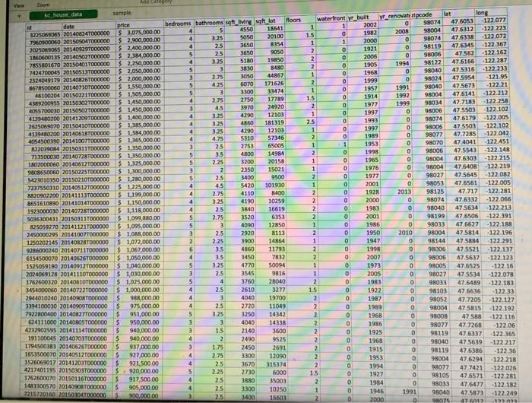Click the sqft_lot cell 181319
The width and height of the screenshot is (532, 403).
point(270,122)
